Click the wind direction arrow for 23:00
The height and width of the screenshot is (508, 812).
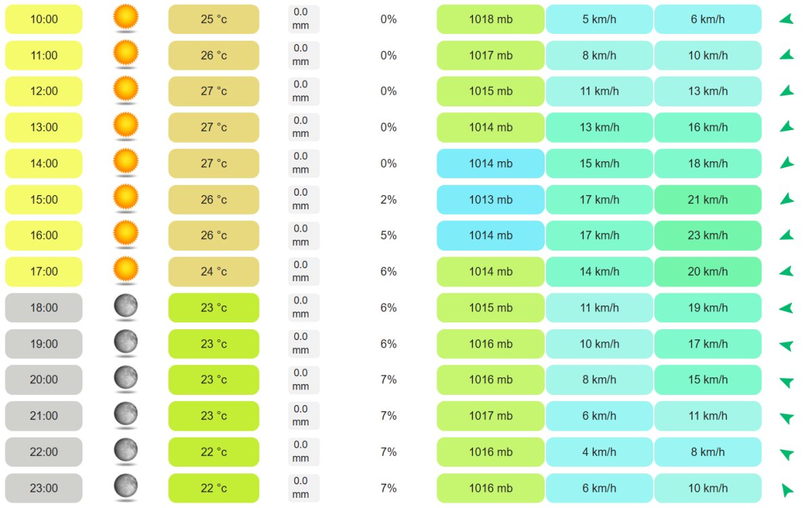click(x=786, y=489)
